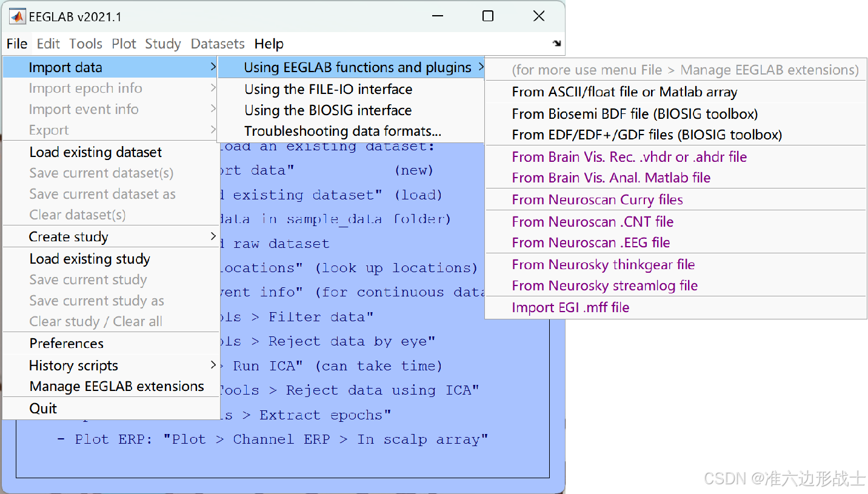Click the Plot ERP instruction line
This screenshot has height=494, width=868.
click(273, 439)
